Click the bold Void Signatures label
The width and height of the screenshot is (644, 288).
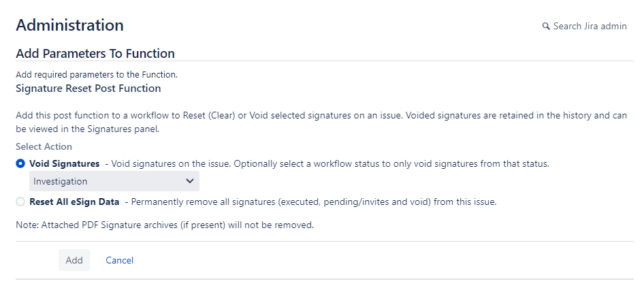pyautogui.click(x=65, y=163)
